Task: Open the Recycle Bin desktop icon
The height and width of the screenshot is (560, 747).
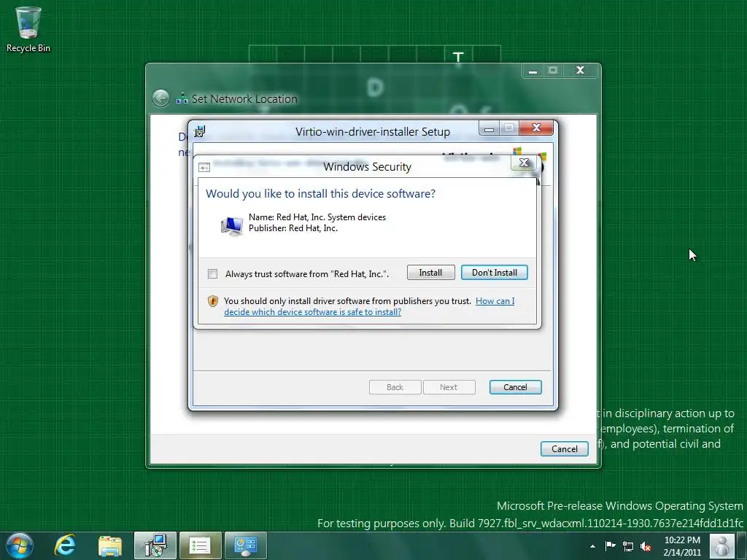Action: click(x=28, y=29)
